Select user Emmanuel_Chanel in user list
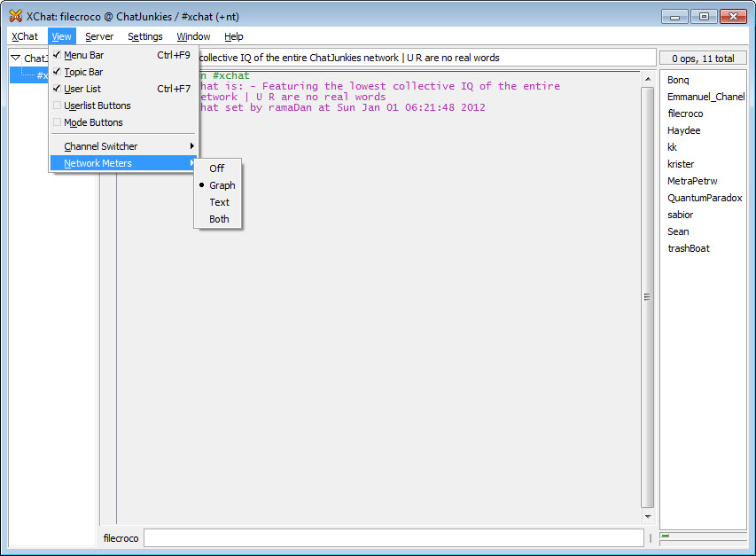The height and width of the screenshot is (556, 756). [x=705, y=97]
